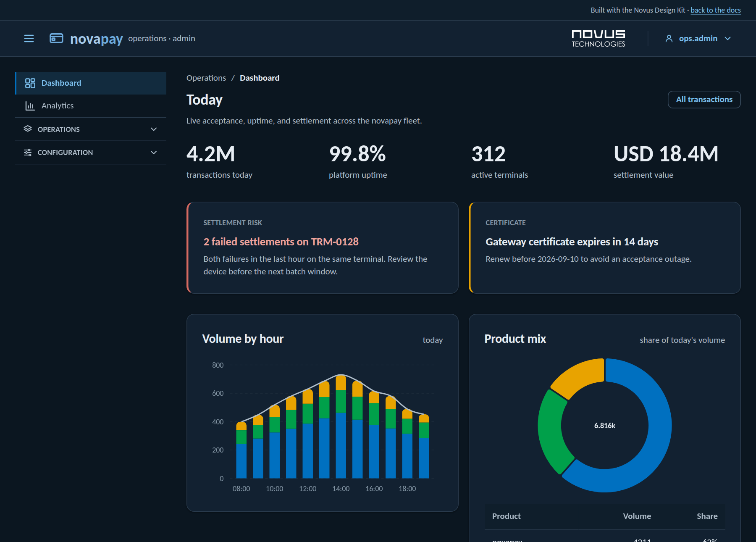Click the 08:00 bar in Volume chart

(241, 450)
